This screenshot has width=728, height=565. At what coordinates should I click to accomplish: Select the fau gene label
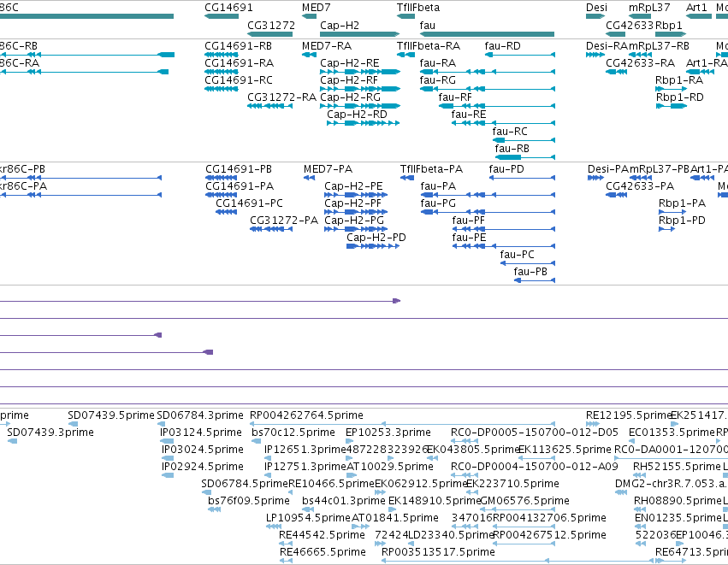coord(427,25)
